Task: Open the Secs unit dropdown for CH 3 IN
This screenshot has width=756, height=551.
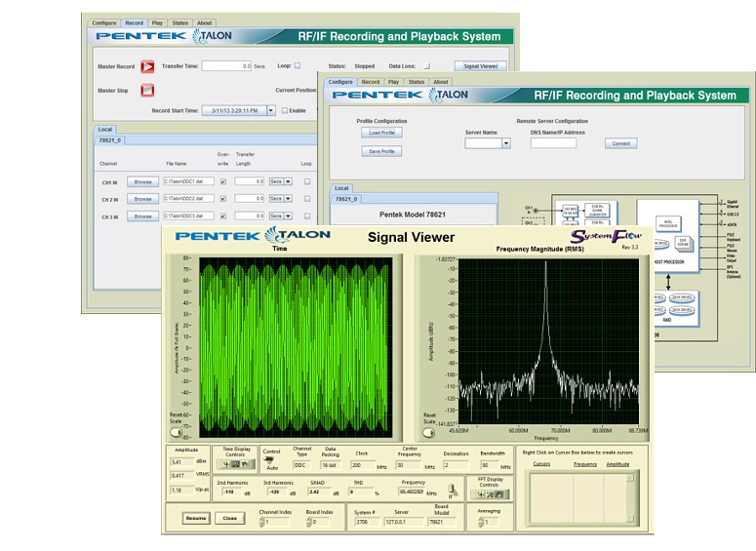Action: 288,216
